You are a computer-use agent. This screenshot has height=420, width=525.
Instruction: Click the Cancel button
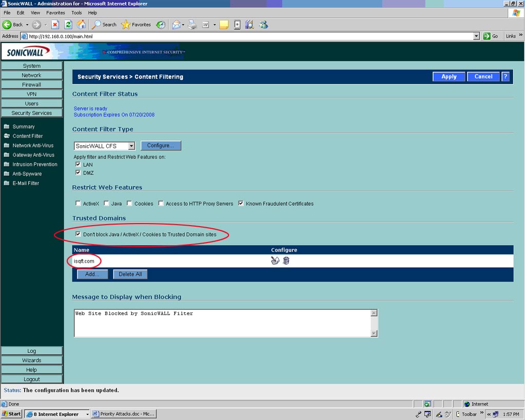pos(483,76)
